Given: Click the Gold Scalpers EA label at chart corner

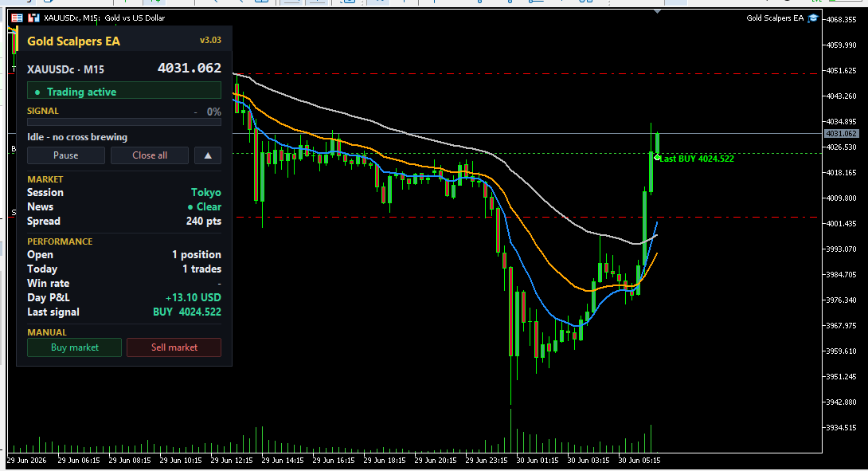Looking at the screenshot, I should 775,18.
